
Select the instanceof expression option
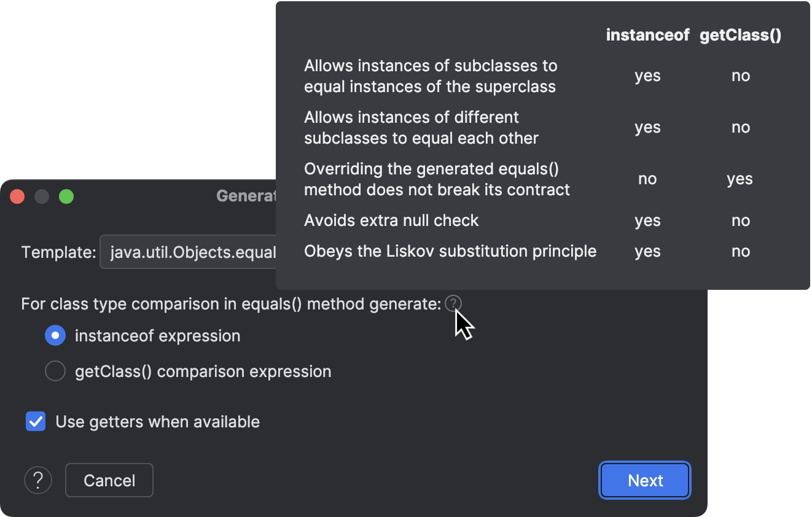click(x=55, y=335)
